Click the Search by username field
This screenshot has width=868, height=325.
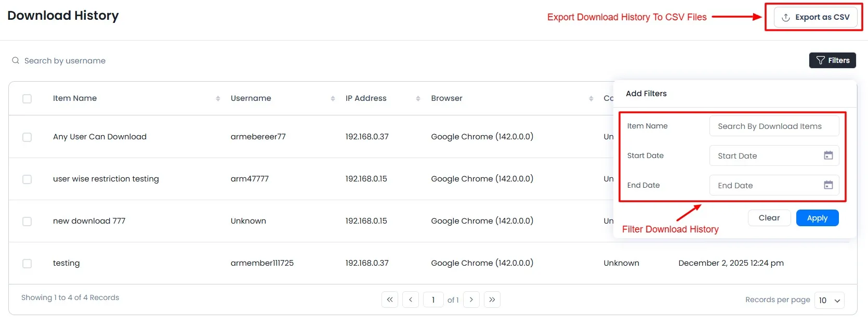(65, 61)
